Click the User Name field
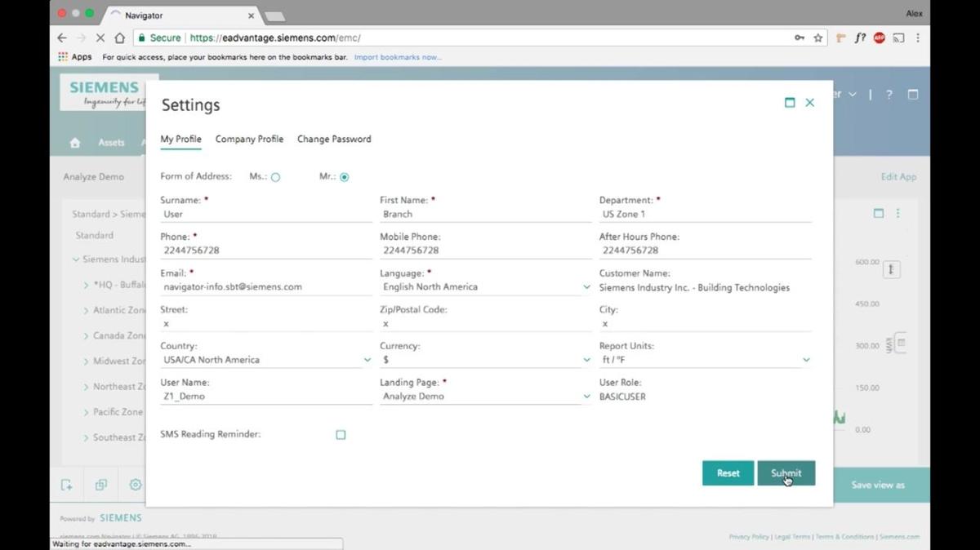 [265, 397]
